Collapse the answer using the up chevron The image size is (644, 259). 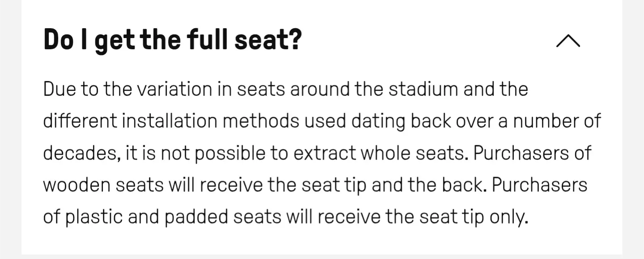tap(568, 41)
